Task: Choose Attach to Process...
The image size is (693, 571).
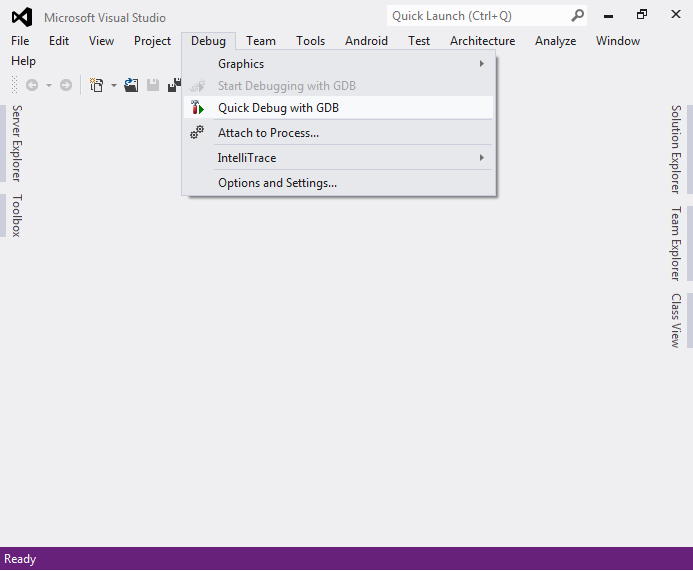Action: click(x=339, y=133)
